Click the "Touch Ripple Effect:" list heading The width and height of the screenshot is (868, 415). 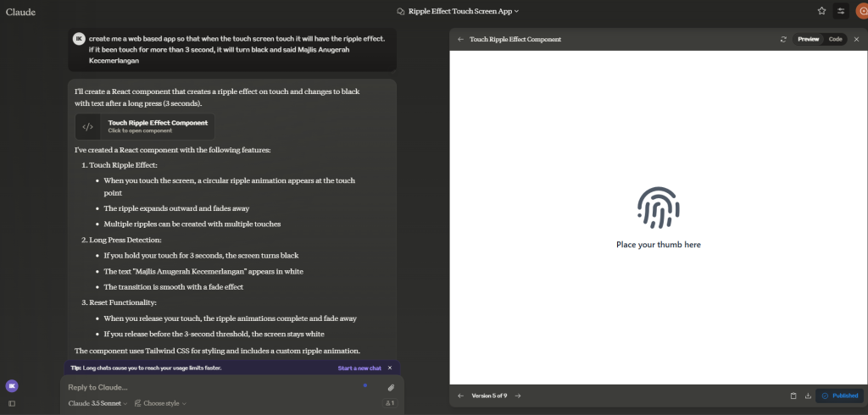(x=124, y=165)
